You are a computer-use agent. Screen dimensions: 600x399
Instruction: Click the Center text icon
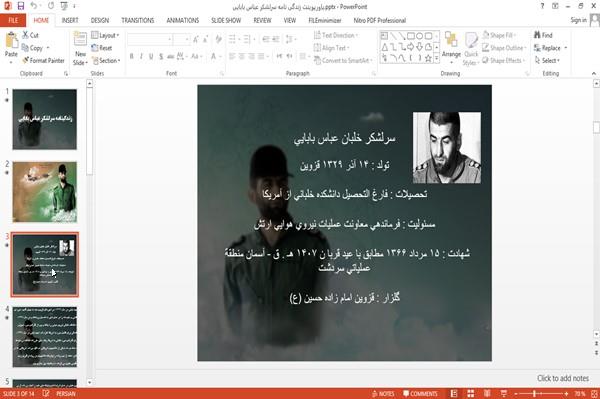[x=242, y=57]
